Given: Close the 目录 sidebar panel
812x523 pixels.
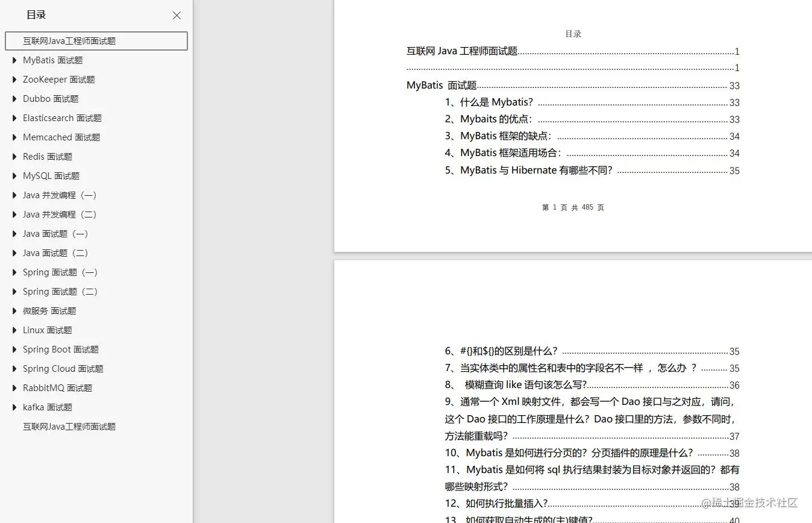Looking at the screenshot, I should coord(176,16).
